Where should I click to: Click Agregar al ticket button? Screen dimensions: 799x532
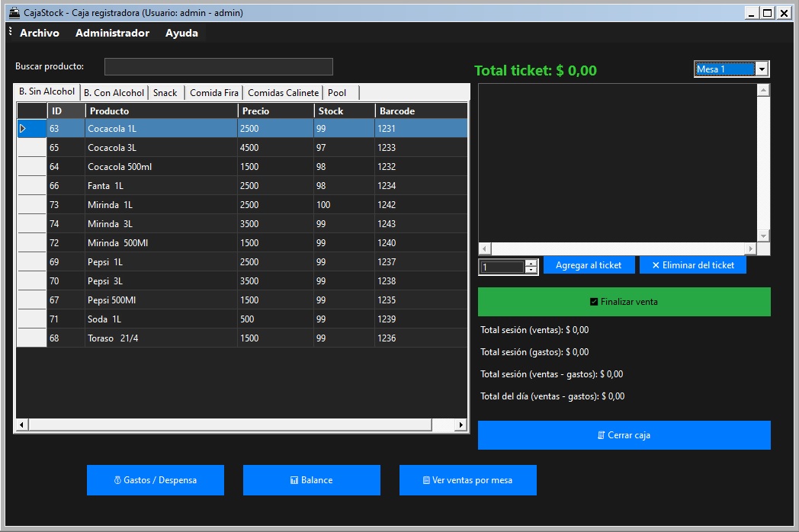point(589,265)
